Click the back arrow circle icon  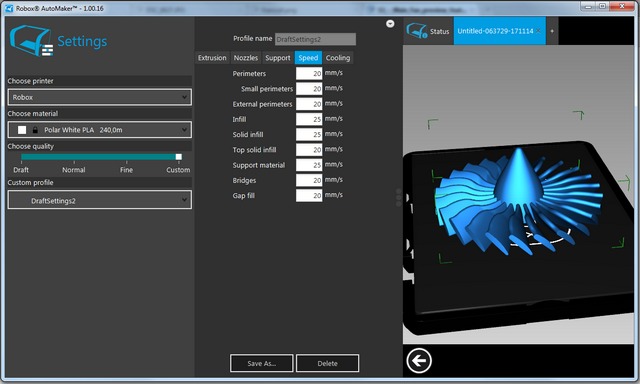point(419,361)
